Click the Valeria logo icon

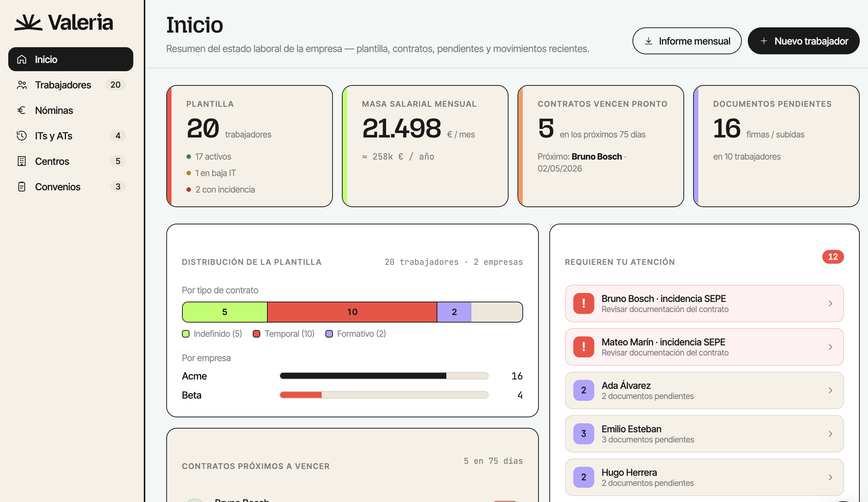pos(28,22)
